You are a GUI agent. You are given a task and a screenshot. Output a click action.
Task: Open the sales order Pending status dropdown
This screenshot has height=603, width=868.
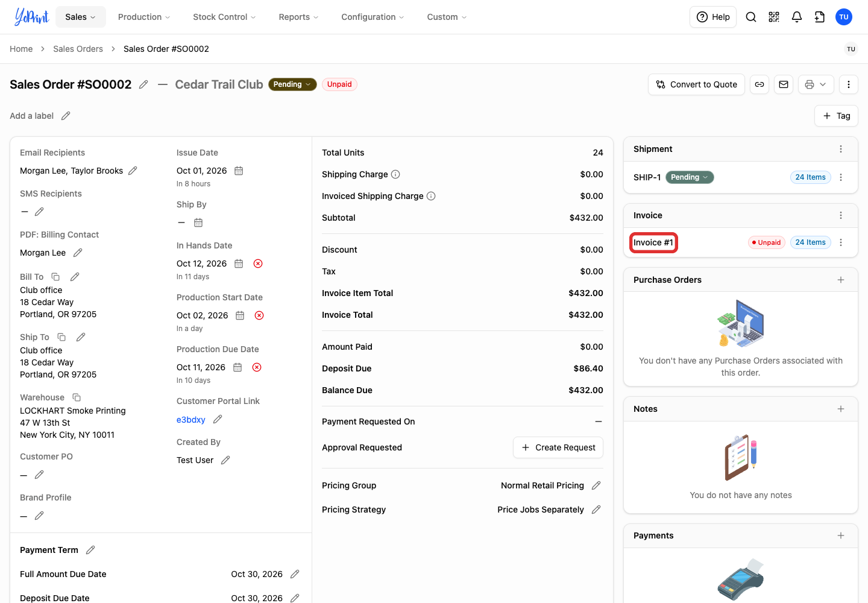(292, 84)
